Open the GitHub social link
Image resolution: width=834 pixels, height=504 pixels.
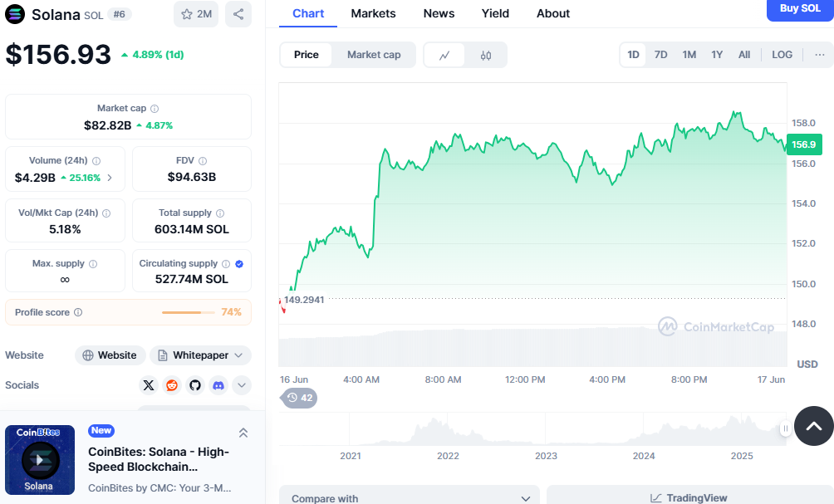(195, 385)
